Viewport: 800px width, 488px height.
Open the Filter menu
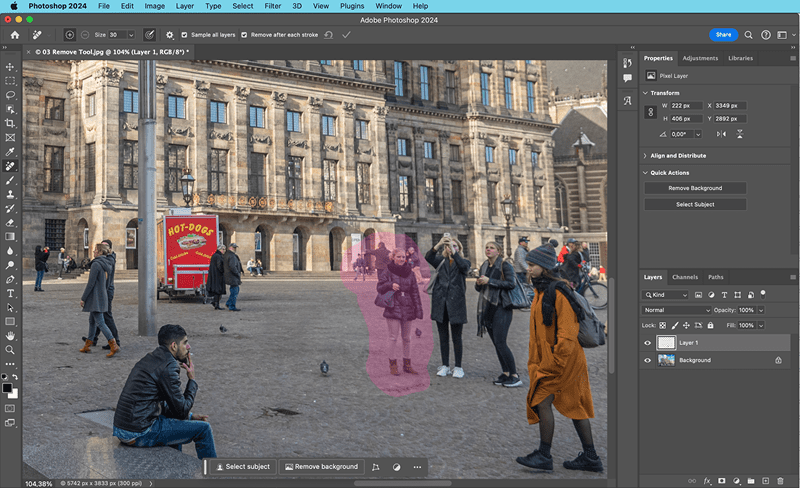(272, 6)
